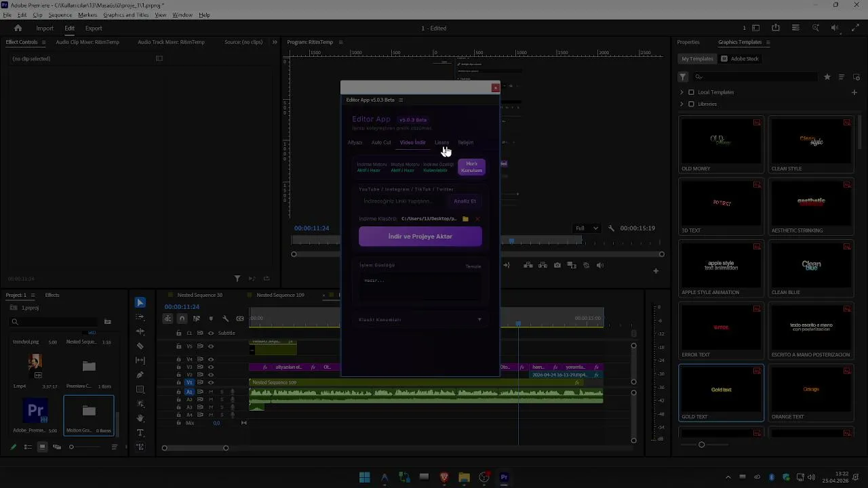Toggle V1 track output eye
The image size is (868, 488).
click(x=211, y=382)
